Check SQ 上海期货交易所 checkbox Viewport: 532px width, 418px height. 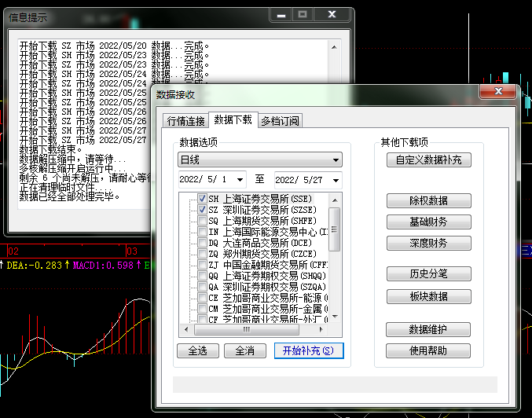click(203, 221)
